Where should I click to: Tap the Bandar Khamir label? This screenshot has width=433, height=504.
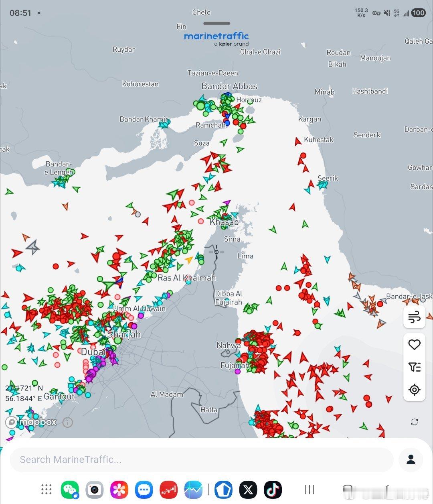[144, 119]
